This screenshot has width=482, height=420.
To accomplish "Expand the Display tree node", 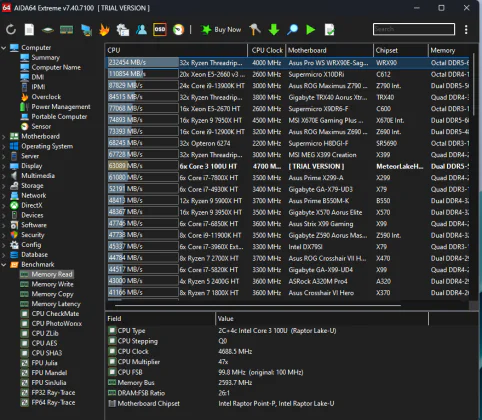I will pos(4,166).
